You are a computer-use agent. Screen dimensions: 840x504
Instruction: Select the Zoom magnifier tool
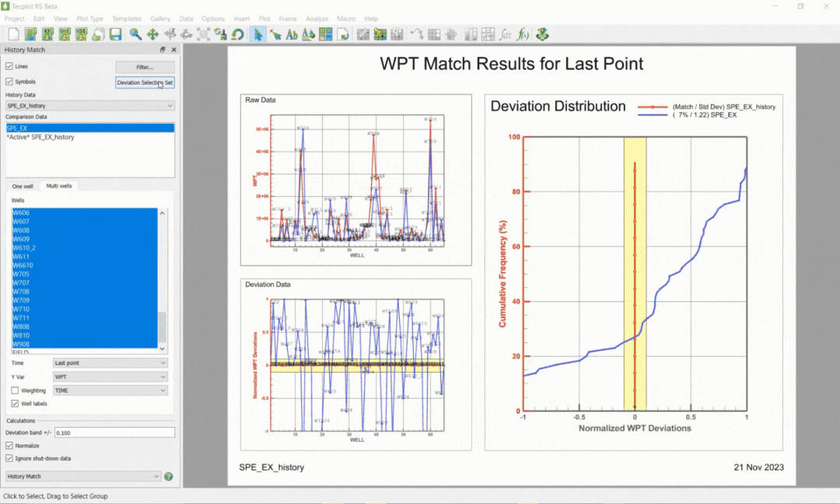coord(135,34)
